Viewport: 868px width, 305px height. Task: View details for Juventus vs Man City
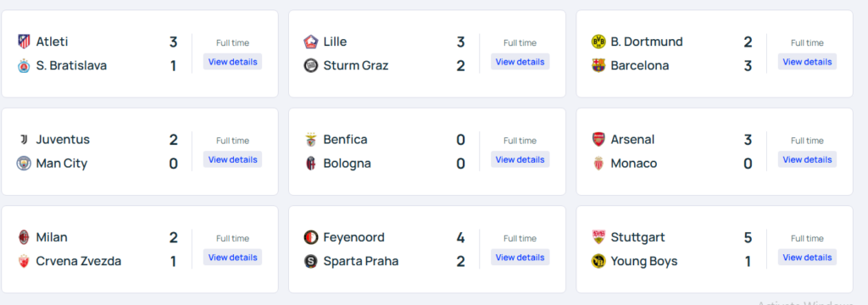point(232,159)
